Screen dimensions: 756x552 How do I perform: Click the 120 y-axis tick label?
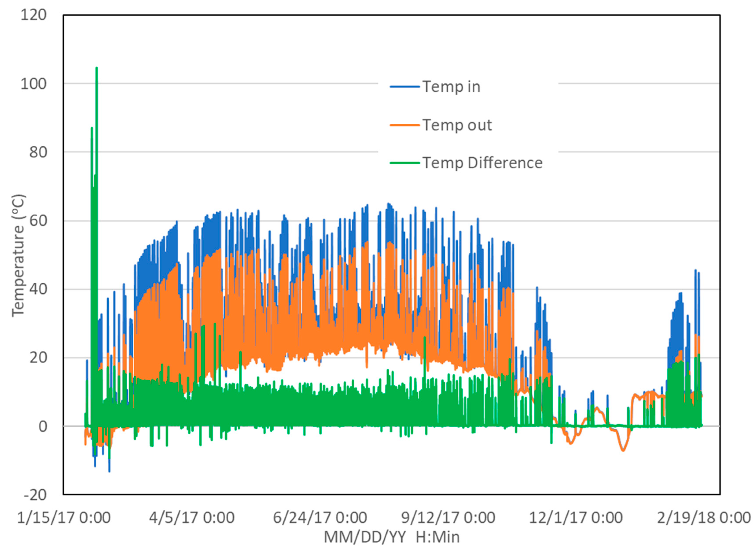33,15
